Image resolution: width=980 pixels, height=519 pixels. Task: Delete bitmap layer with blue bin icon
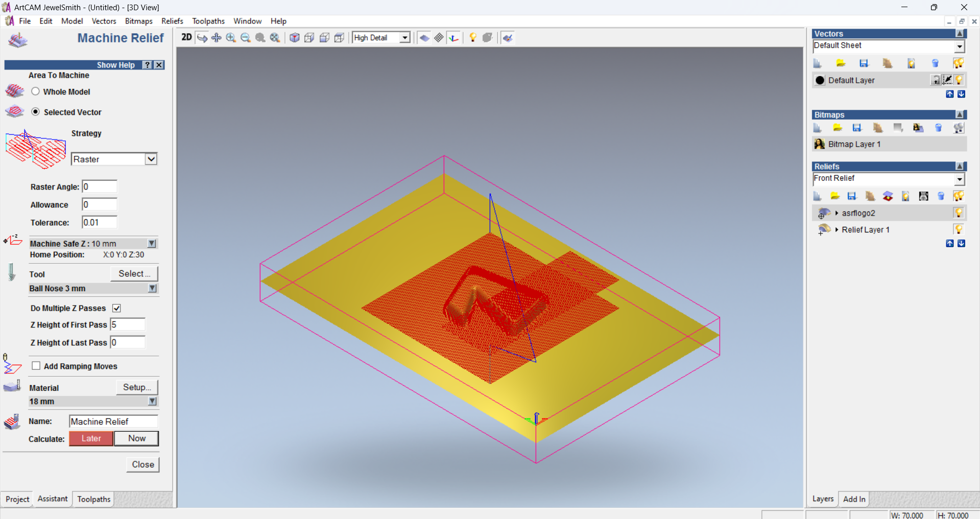pos(939,128)
